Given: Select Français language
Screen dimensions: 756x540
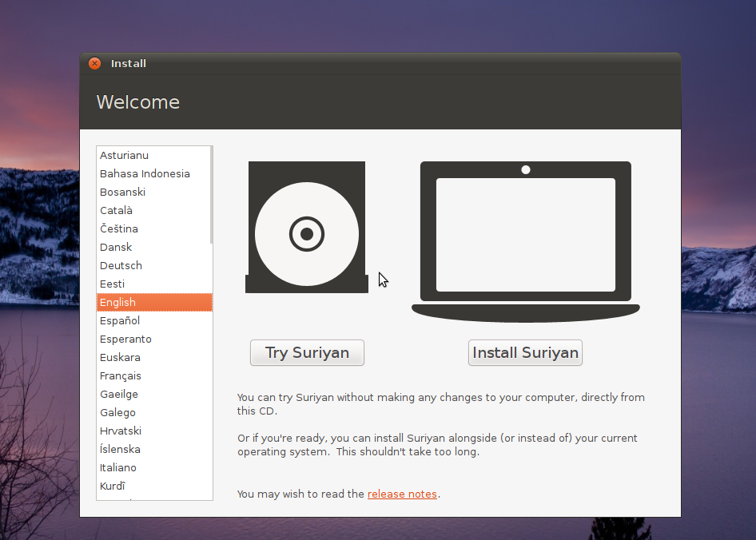Looking at the screenshot, I should click(x=154, y=375).
